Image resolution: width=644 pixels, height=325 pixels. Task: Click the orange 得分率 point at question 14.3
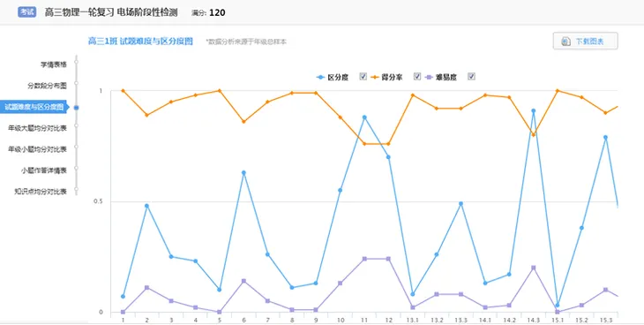pos(533,135)
